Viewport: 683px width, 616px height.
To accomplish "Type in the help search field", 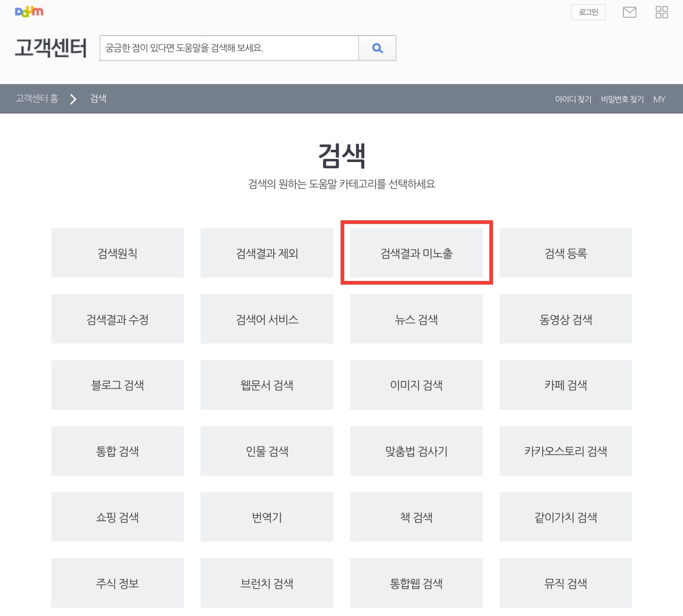I will tap(229, 48).
